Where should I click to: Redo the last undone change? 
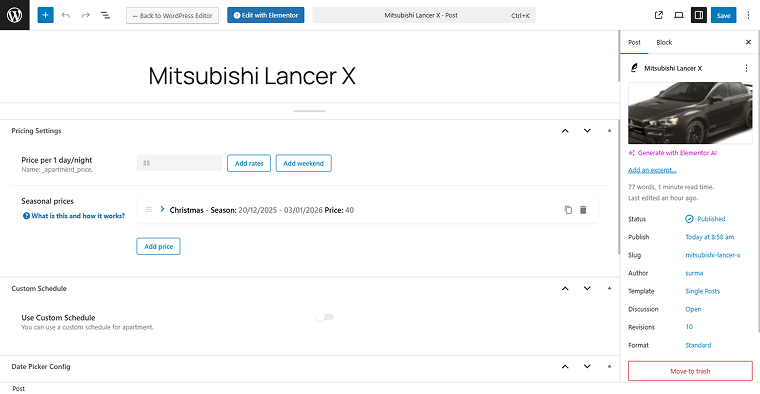pos(86,16)
